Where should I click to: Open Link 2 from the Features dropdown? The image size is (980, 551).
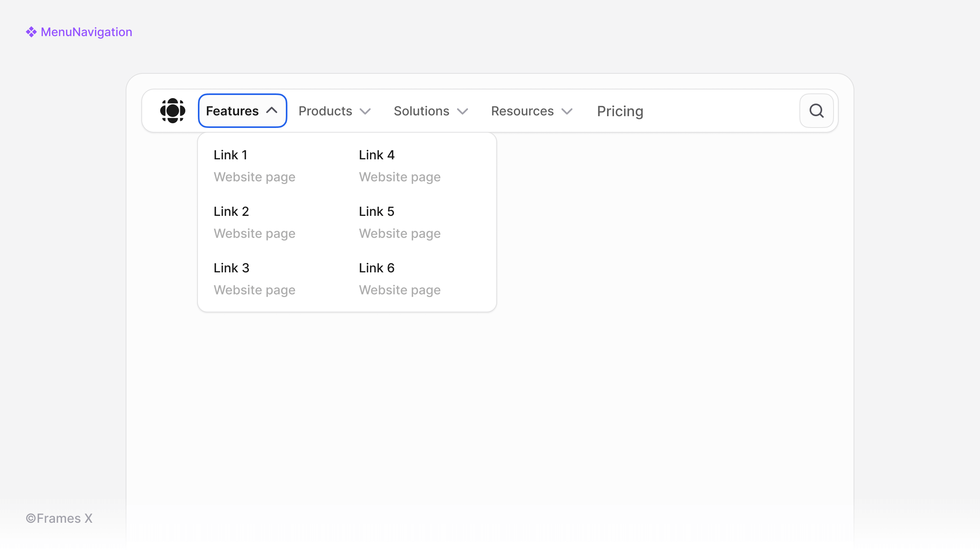pyautogui.click(x=231, y=211)
